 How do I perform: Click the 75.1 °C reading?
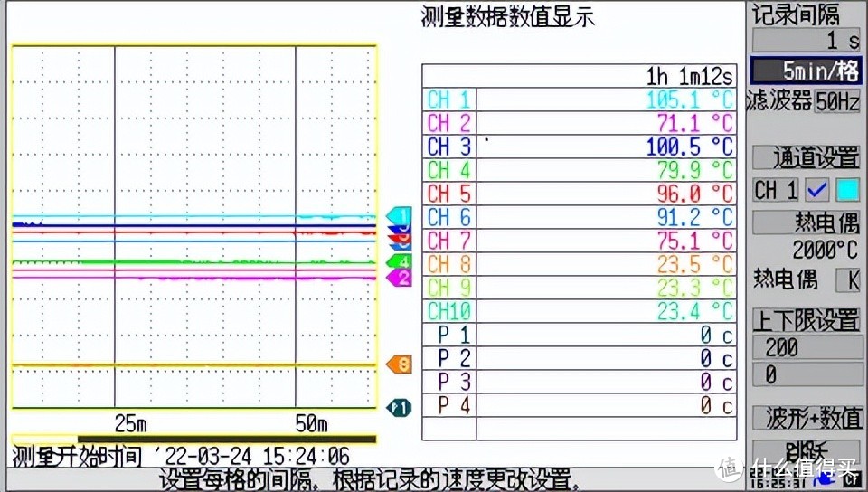point(694,241)
